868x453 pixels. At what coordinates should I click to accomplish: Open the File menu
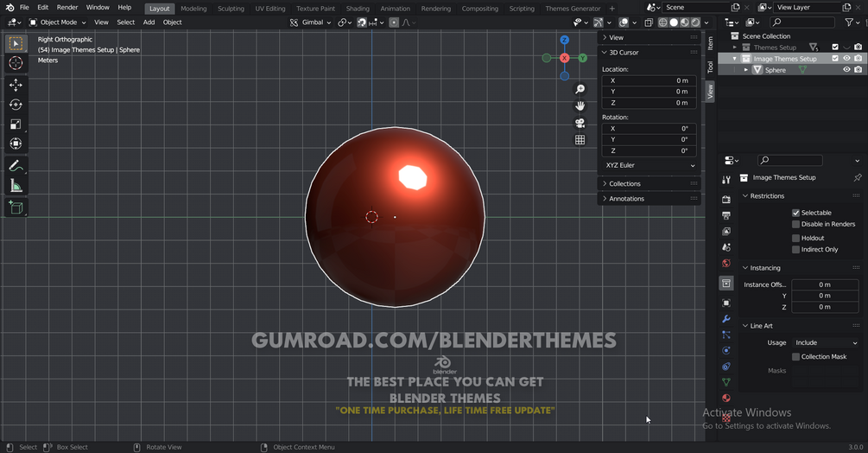coord(24,8)
